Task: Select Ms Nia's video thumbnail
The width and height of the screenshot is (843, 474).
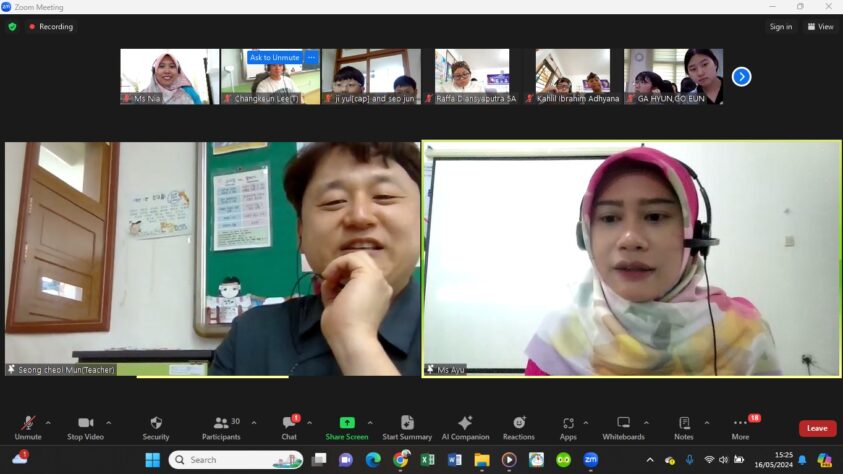Action: [169, 76]
